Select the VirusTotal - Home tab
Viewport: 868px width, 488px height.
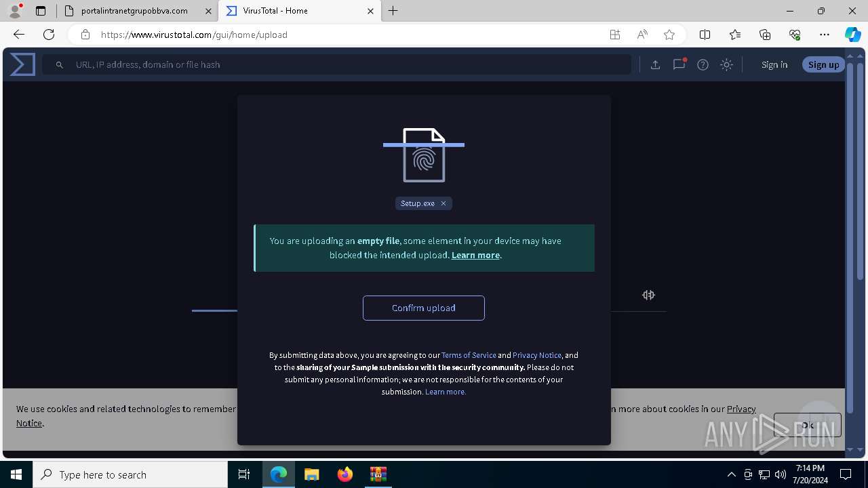[300, 11]
